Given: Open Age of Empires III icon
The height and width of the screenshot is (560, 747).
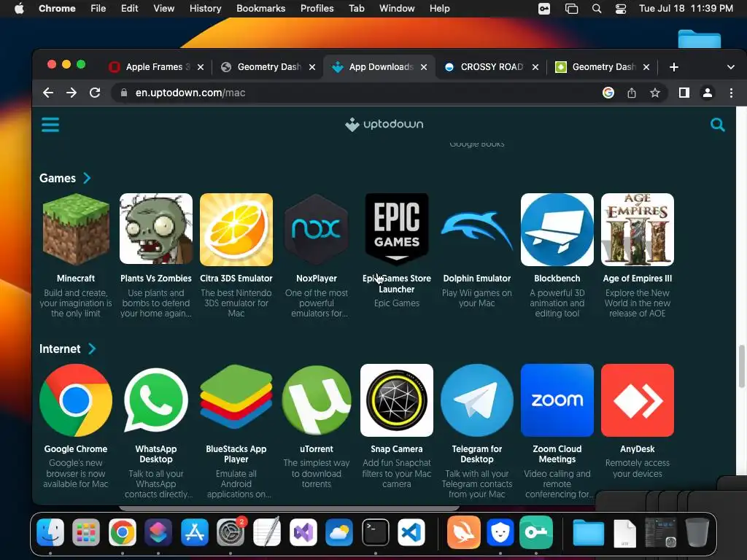Looking at the screenshot, I should [x=638, y=230].
